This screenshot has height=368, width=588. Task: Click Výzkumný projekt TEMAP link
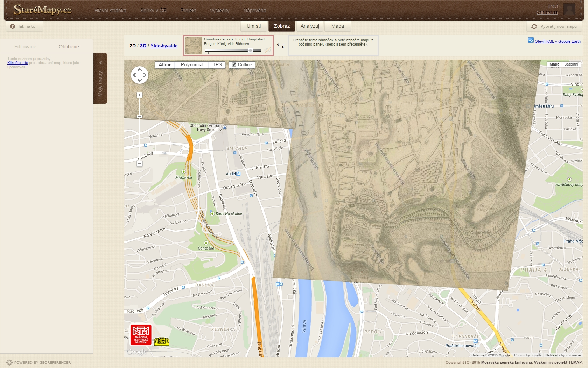point(558,362)
